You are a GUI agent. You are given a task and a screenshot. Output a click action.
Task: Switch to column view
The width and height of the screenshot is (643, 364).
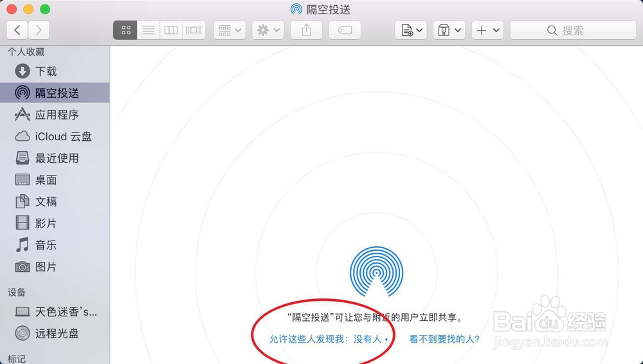click(171, 30)
